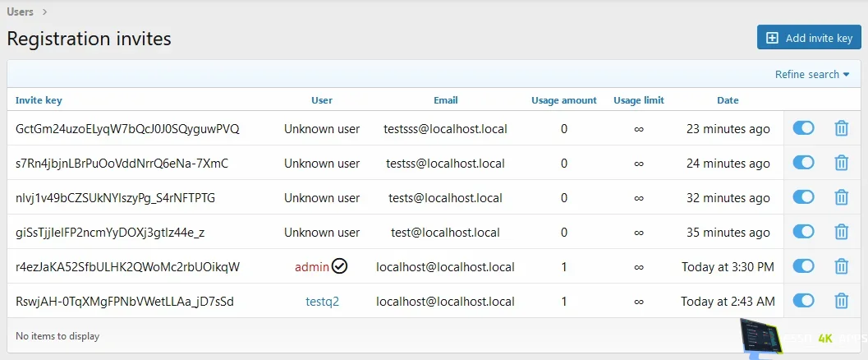Toggle the invite used by testq2

[x=803, y=301]
